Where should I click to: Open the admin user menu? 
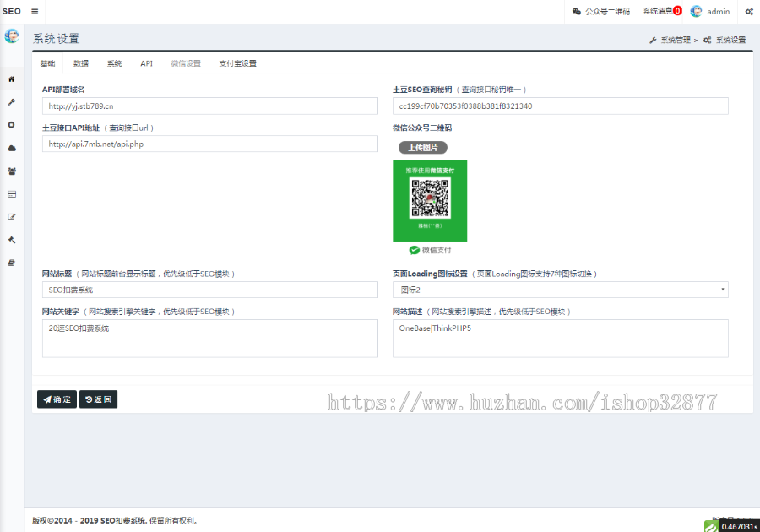pos(719,12)
